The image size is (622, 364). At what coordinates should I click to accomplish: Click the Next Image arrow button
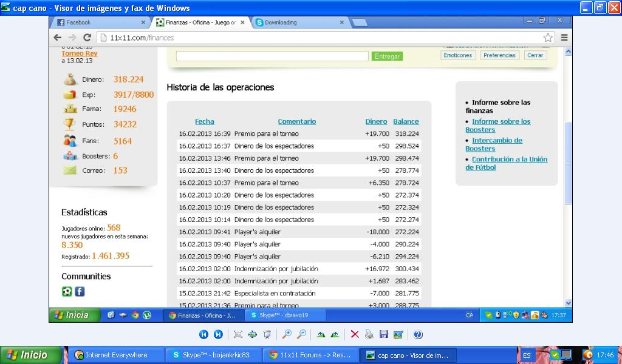pos(218,334)
